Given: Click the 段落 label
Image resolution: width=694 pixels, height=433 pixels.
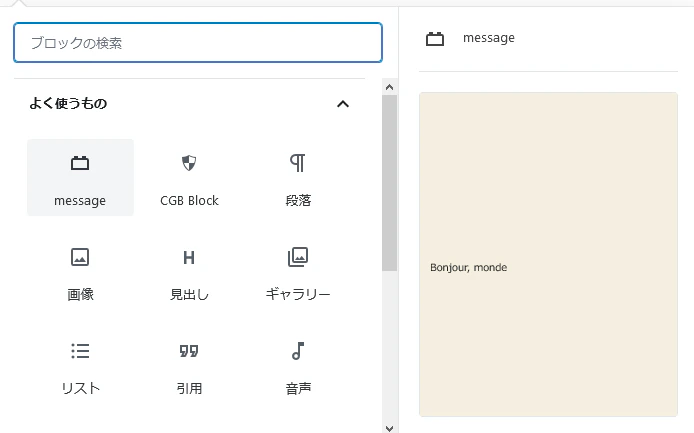Looking at the screenshot, I should coord(298,201).
